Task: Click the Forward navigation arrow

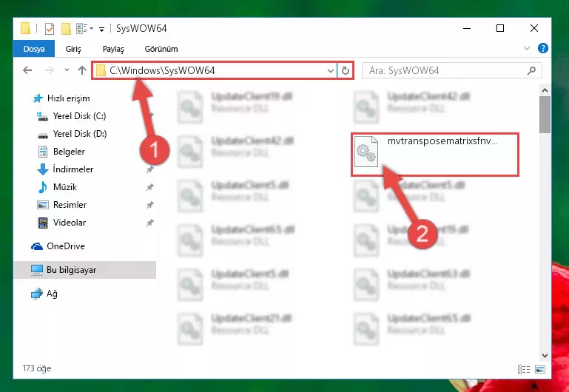Action: coord(50,70)
